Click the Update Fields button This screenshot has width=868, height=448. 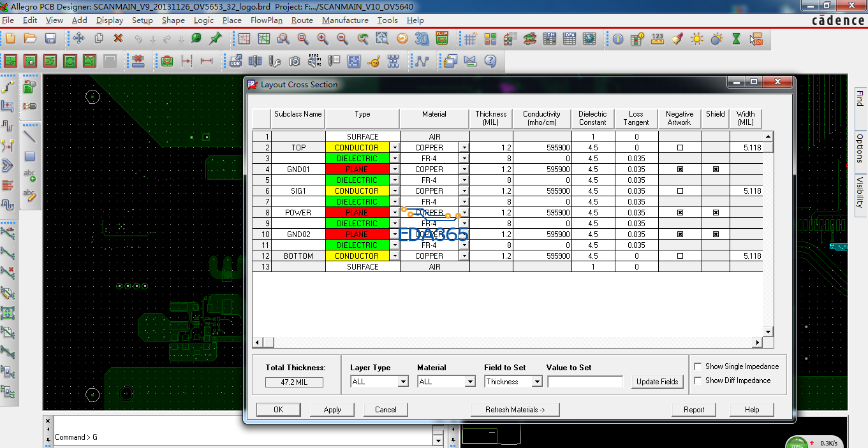(x=658, y=382)
